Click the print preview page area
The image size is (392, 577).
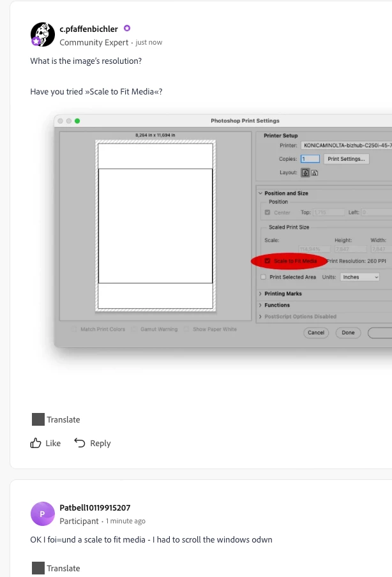pyautogui.click(x=155, y=226)
